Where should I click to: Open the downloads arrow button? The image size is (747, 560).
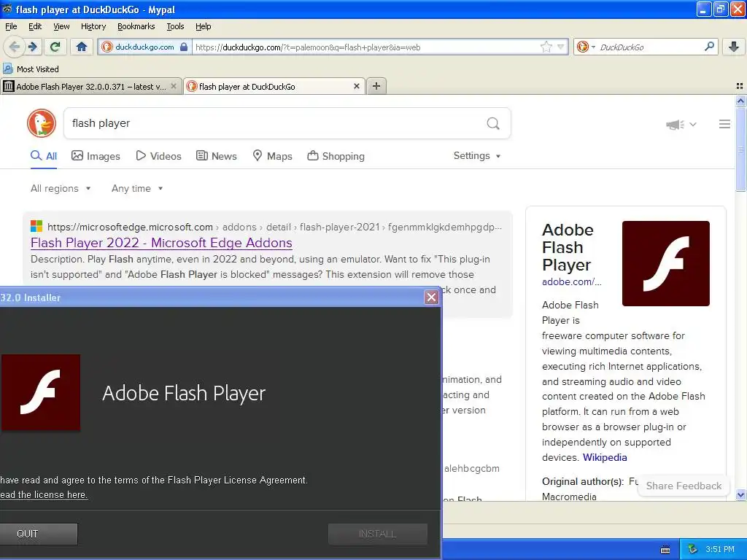tap(734, 47)
